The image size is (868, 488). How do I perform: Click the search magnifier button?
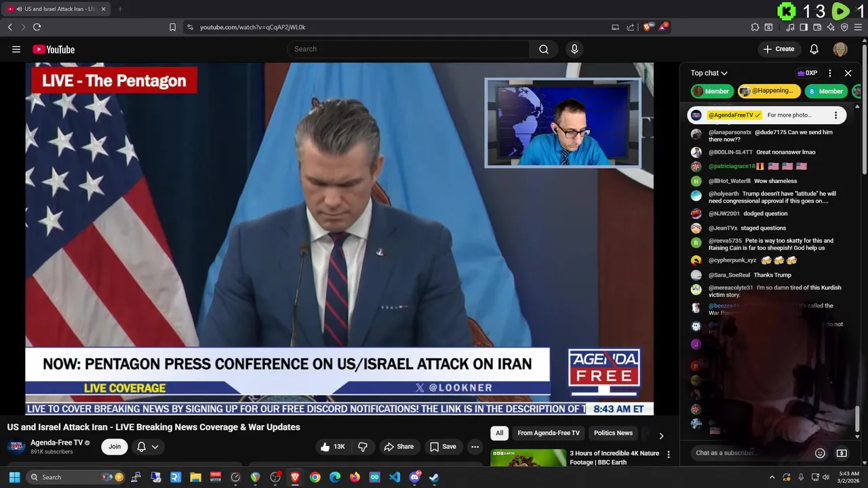(x=544, y=49)
